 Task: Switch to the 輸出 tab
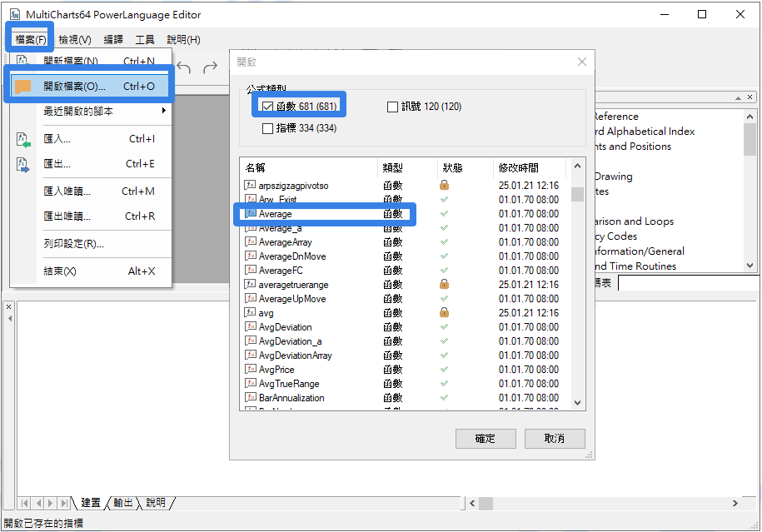pos(123,503)
